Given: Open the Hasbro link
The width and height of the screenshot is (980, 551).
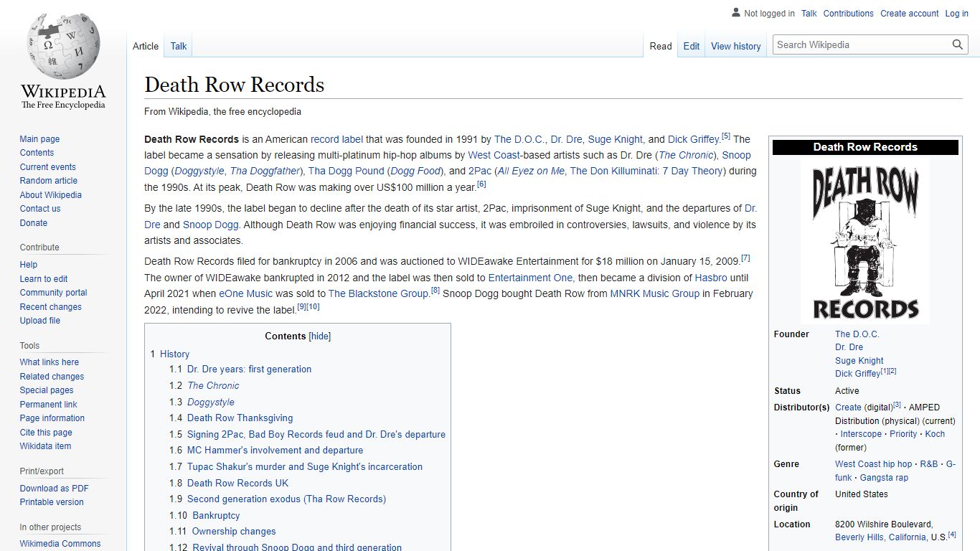Looking at the screenshot, I should click(711, 278).
